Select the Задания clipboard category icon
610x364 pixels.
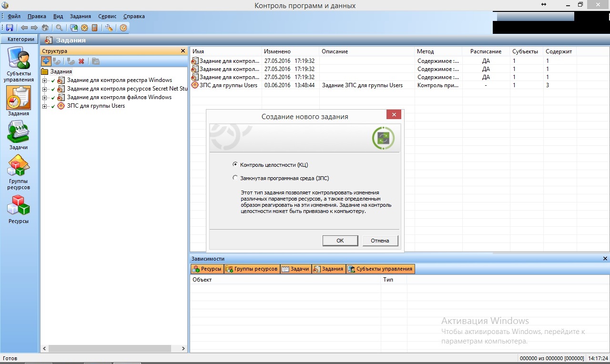[19, 98]
